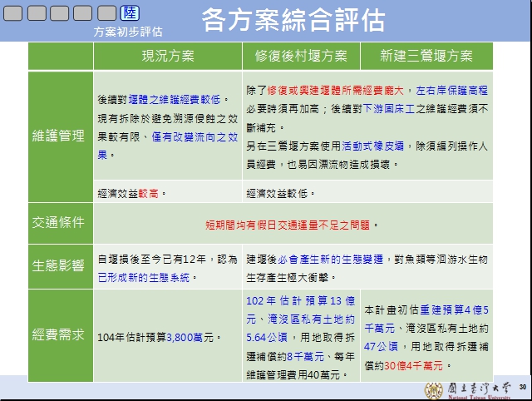Click the blue 陸 section marker box
532x401 pixels.
(130, 13)
